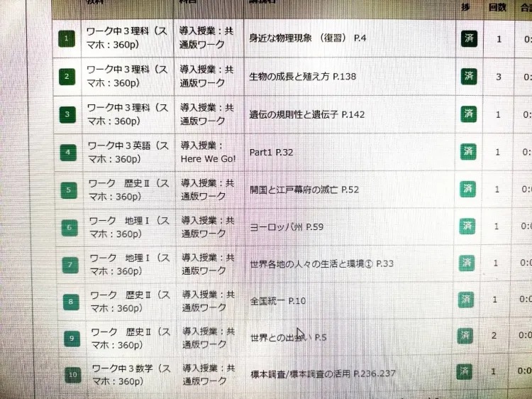Click 済 status badge for ヨーロッパ州 row
The height and width of the screenshot is (399, 532).
(x=466, y=226)
